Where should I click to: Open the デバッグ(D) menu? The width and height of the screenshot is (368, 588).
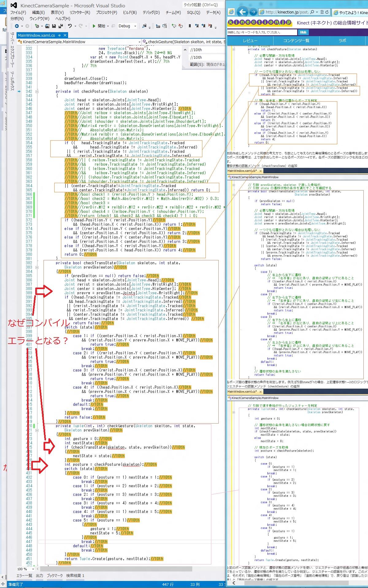[151, 13]
